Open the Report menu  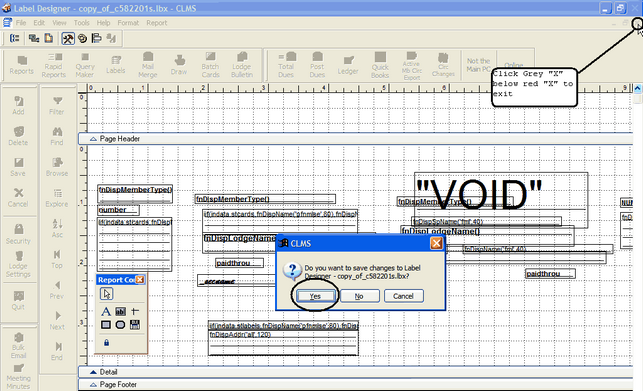coord(157,23)
